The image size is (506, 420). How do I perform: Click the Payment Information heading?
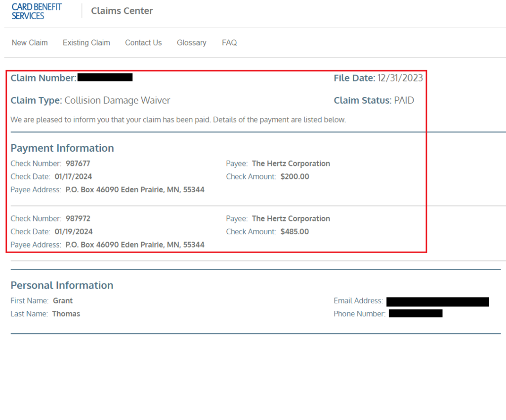pos(62,148)
